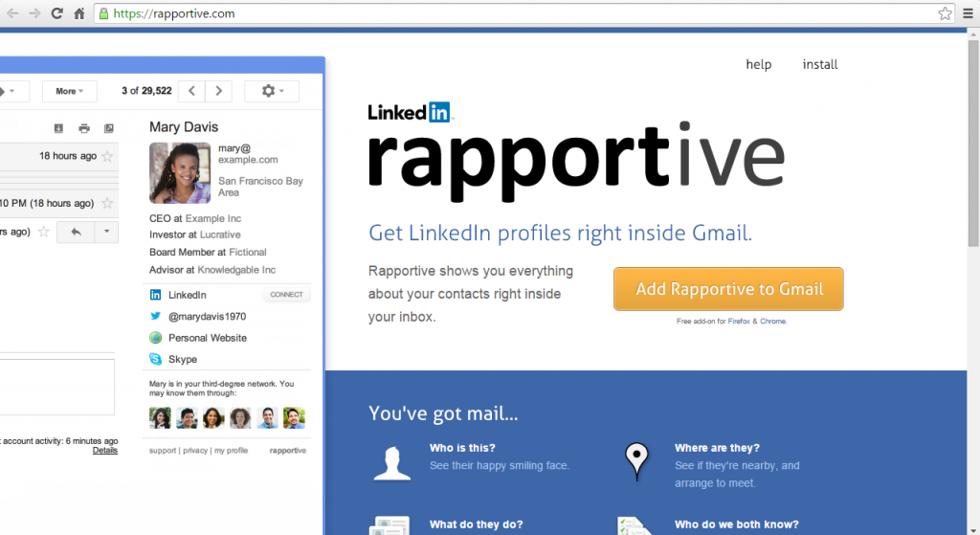The width and height of the screenshot is (980, 535).
Task: Click the Who do we both know? icon
Action: 635,525
